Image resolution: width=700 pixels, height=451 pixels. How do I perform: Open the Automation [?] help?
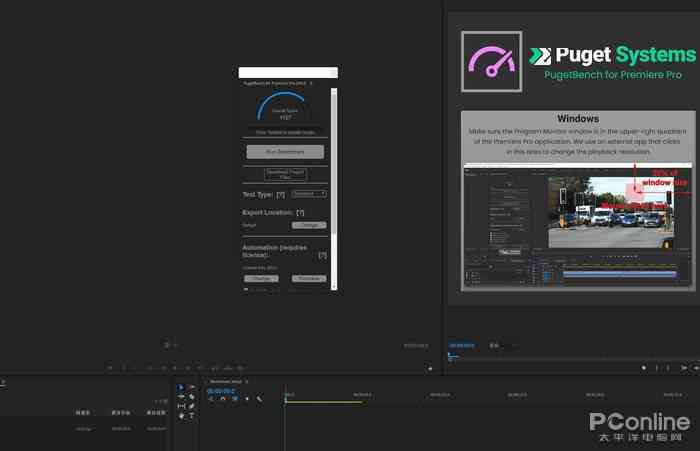point(322,255)
